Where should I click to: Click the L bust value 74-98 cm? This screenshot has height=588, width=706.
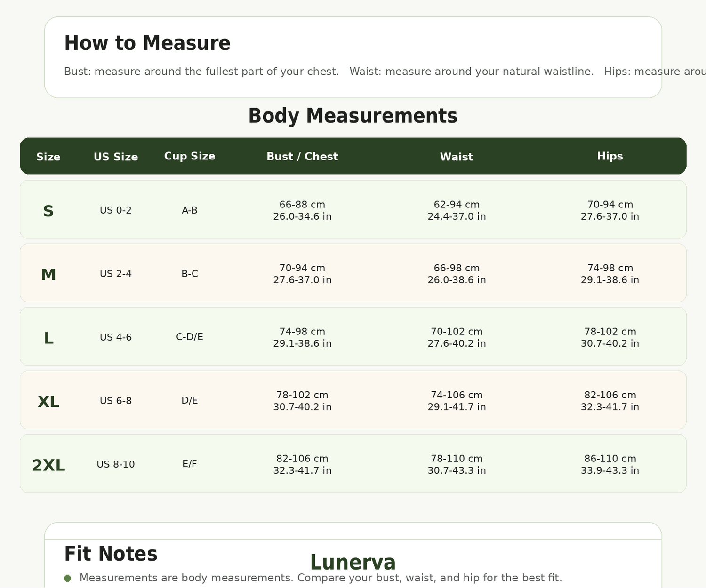pos(302,332)
